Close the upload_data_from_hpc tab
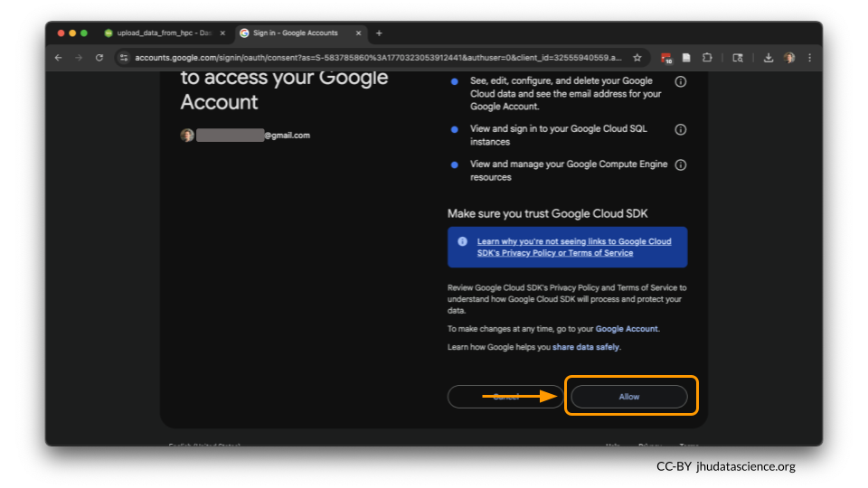The height and width of the screenshot is (488, 868). (x=222, y=33)
